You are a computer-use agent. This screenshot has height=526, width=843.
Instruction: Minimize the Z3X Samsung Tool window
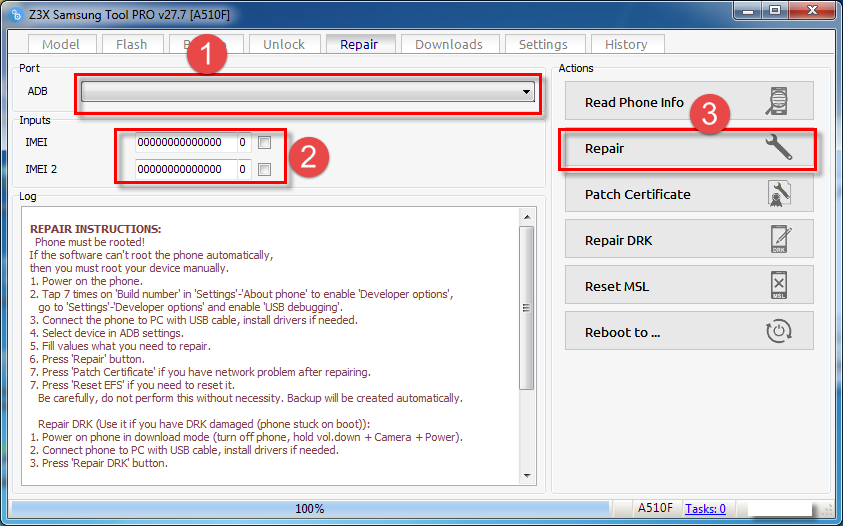[x=748, y=11]
